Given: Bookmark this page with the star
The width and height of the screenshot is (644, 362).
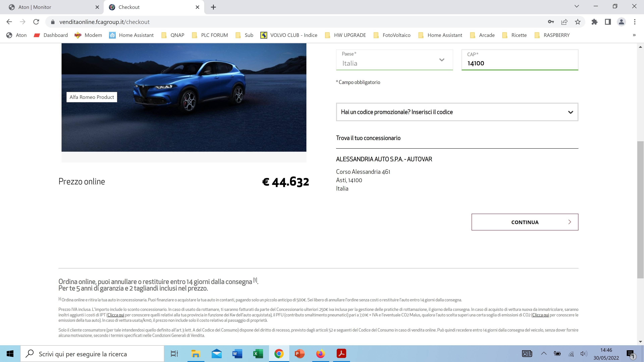Looking at the screenshot, I should click(577, 22).
